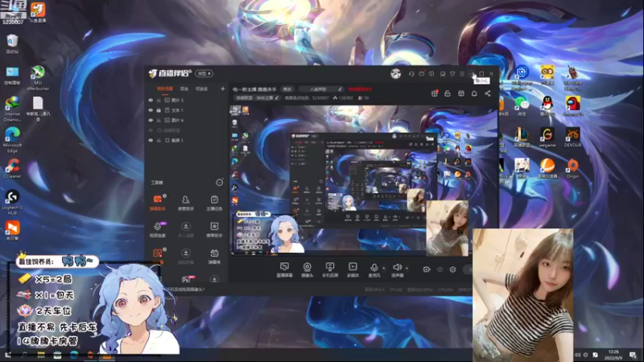Screen dimensions: 644x362
Task: Lock the 图片 3 layer
Action: click(159, 100)
